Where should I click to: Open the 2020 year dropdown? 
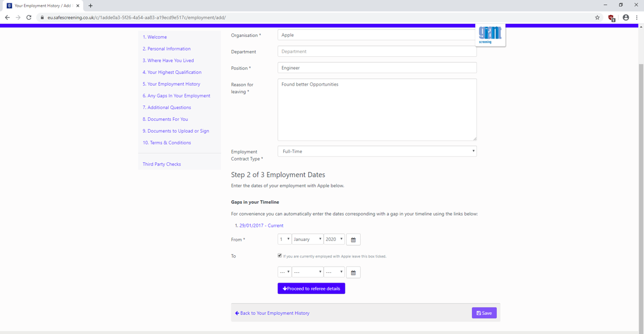click(334, 239)
